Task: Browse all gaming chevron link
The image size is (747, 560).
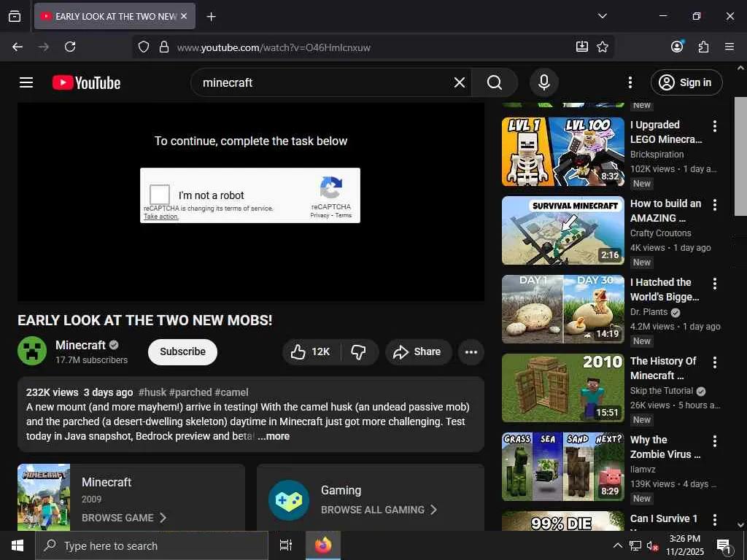Action: coord(379,510)
